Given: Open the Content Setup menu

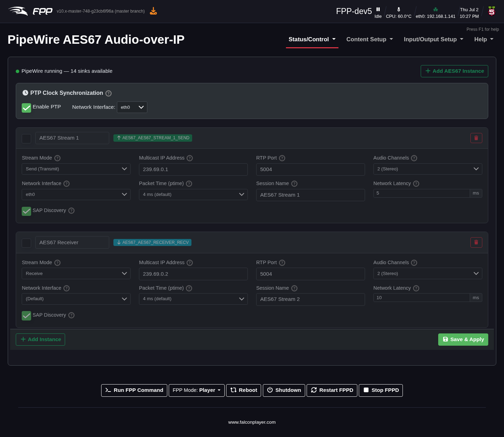Looking at the screenshot, I should (370, 40).
